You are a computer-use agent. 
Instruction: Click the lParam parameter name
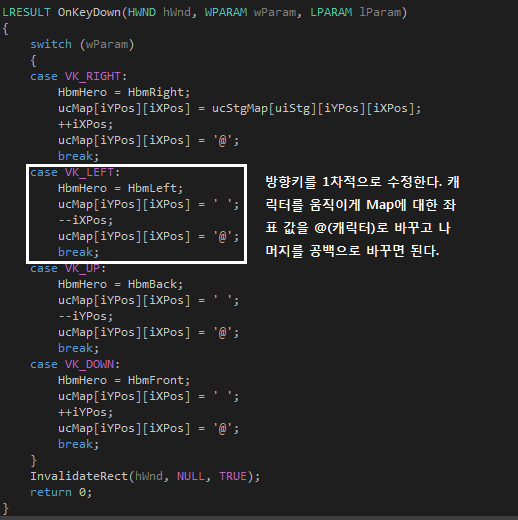pyautogui.click(x=380, y=12)
